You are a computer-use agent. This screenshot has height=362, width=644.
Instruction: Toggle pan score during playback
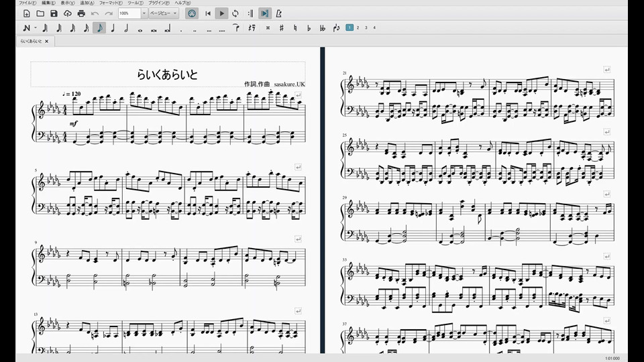(265, 13)
